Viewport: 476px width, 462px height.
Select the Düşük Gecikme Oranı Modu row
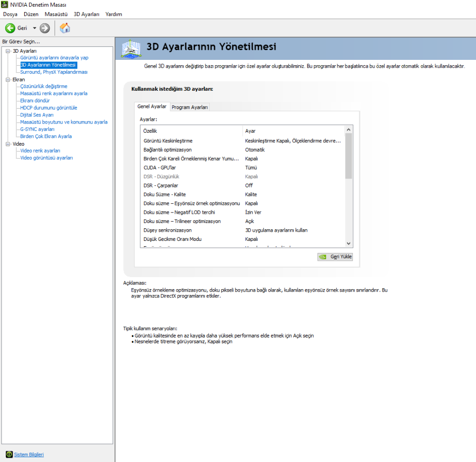(x=243, y=239)
